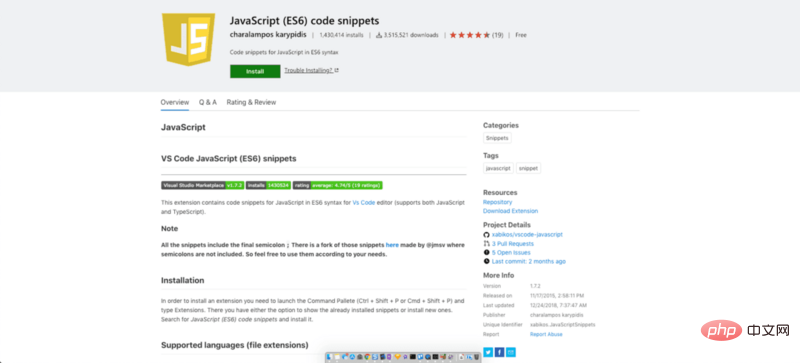Screen dimensions: 800x363
Task: Open the Rating & Review tab
Action: pos(252,102)
